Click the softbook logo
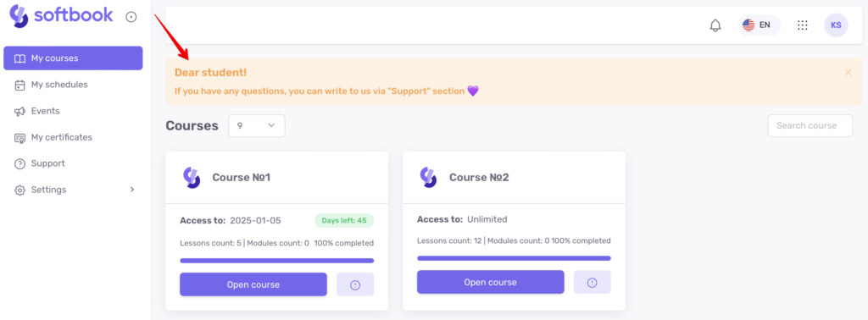The width and height of the screenshot is (868, 320). [61, 15]
